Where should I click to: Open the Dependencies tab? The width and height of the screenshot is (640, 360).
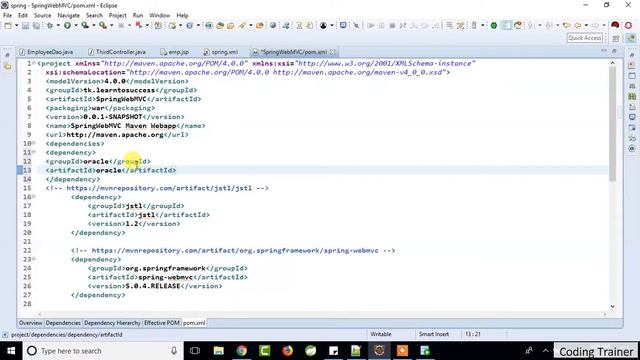(x=63, y=323)
